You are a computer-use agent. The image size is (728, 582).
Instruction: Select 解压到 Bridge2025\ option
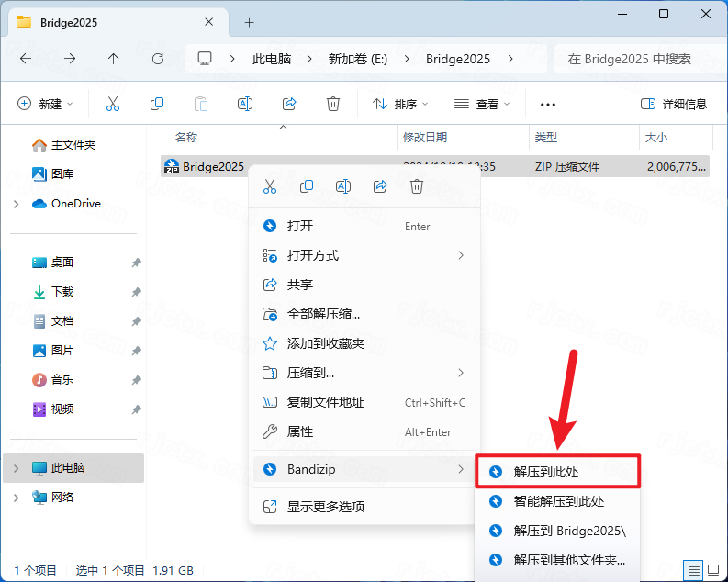(x=557, y=531)
